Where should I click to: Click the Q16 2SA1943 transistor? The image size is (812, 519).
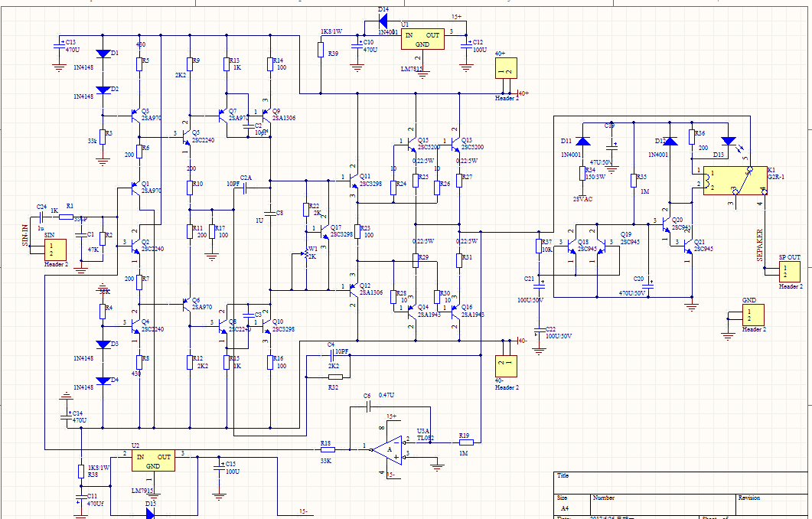pos(454,311)
